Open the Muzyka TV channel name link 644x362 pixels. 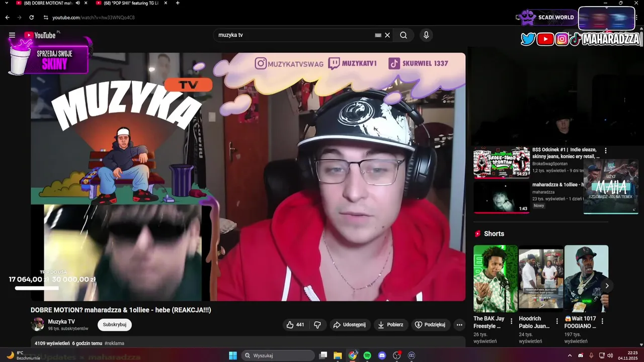(x=61, y=322)
